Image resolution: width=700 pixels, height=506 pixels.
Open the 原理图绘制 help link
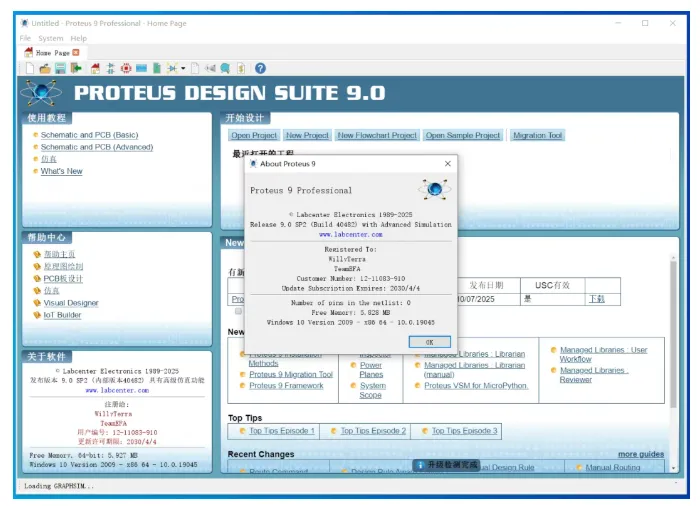point(63,266)
